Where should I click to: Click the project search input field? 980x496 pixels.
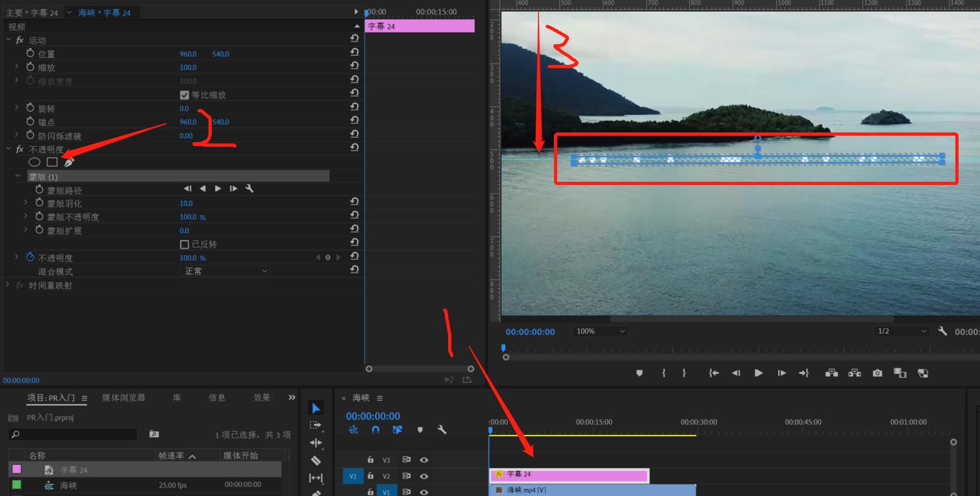point(73,434)
